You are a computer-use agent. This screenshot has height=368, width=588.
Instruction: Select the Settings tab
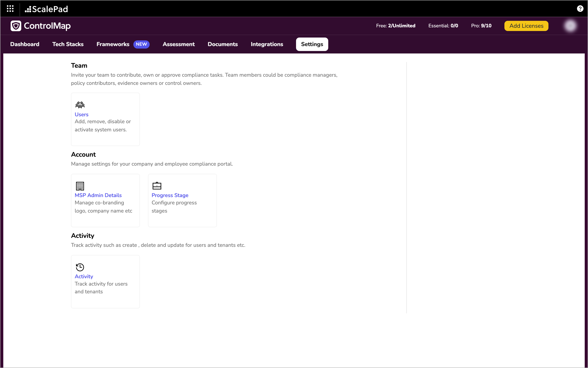[312, 44]
